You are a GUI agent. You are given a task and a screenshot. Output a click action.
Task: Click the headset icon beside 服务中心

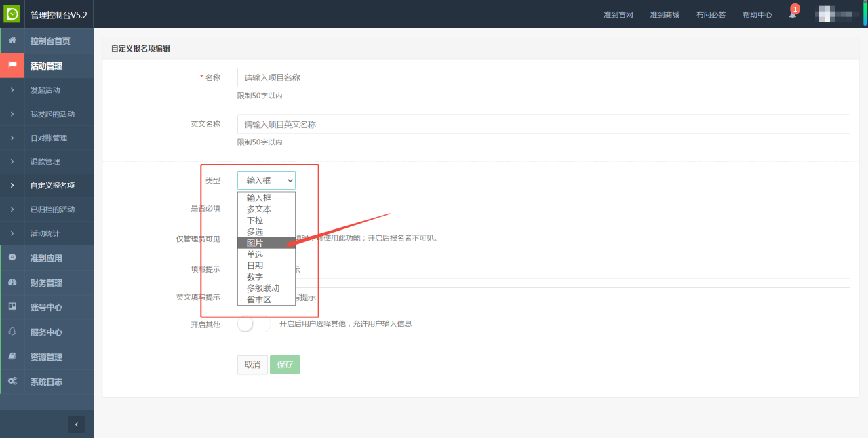click(12, 332)
